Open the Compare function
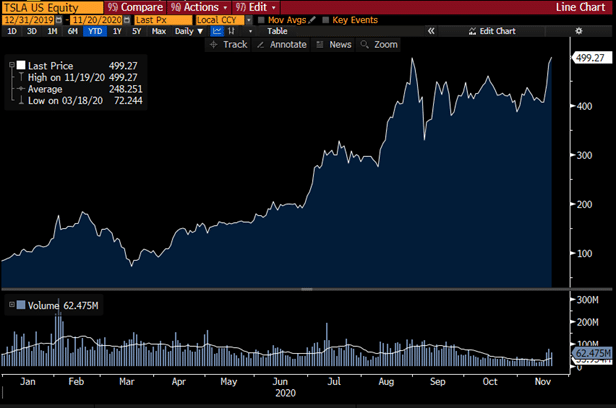 tap(135, 7)
